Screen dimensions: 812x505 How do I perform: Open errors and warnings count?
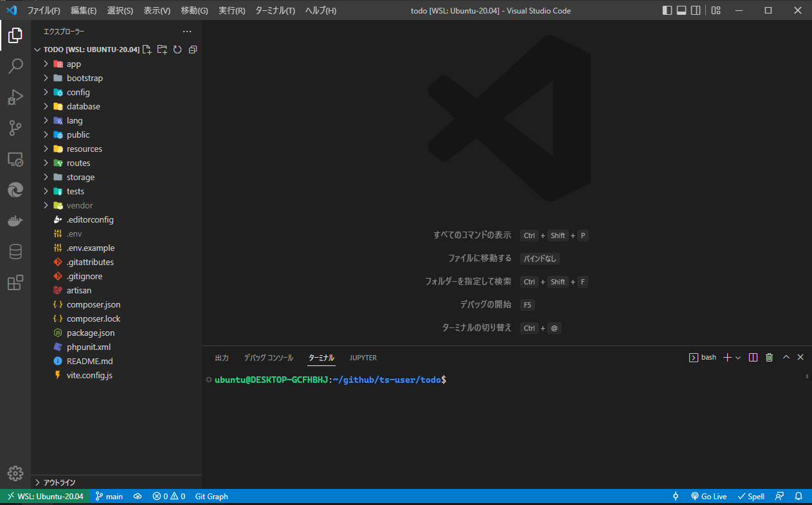click(x=169, y=496)
